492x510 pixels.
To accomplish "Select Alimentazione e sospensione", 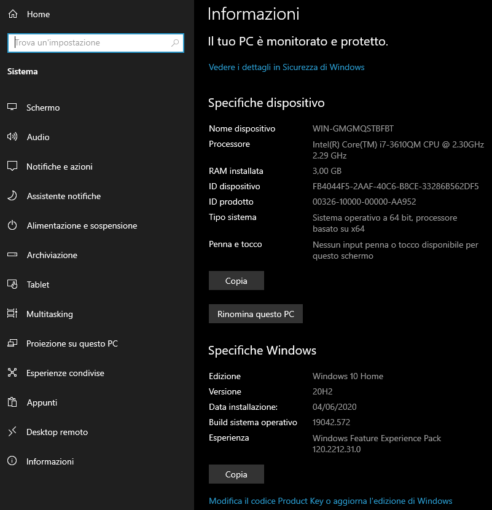I will click(82, 226).
